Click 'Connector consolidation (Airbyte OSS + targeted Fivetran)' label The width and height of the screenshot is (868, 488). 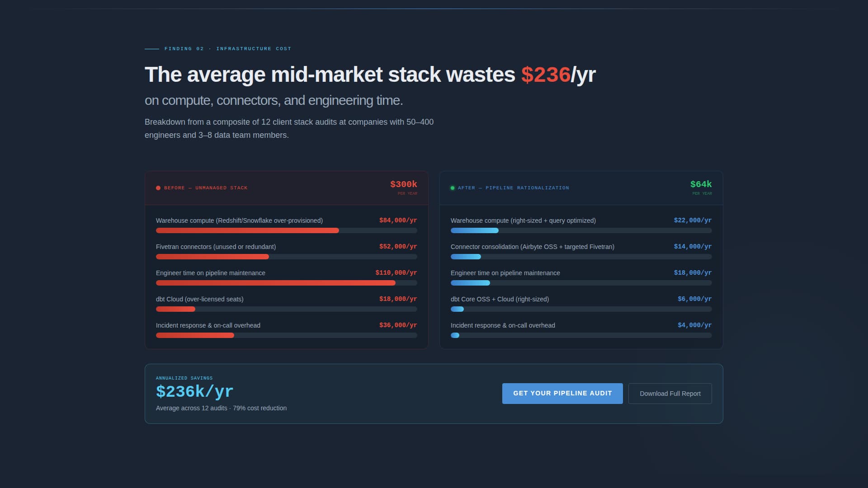[533, 247]
